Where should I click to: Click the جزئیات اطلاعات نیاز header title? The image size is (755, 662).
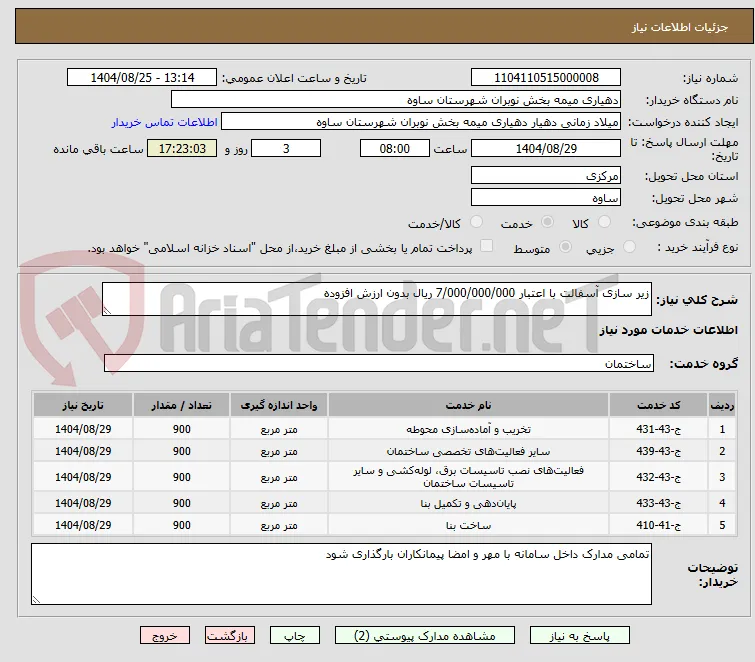680,27
